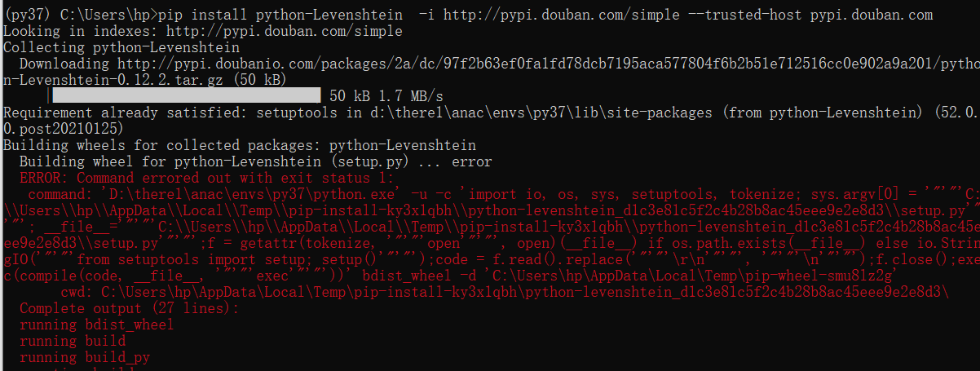Image resolution: width=980 pixels, height=371 pixels.
Task: Click the doubanio.com package download URL
Action: [x=548, y=64]
